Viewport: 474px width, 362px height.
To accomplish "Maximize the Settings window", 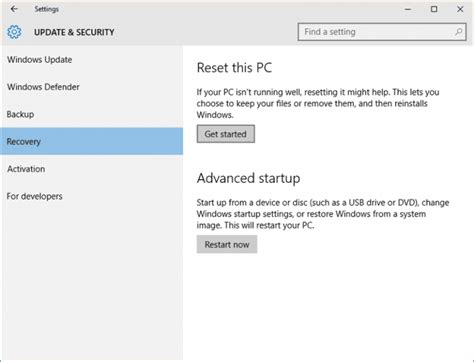I will pyautogui.click(x=434, y=9).
